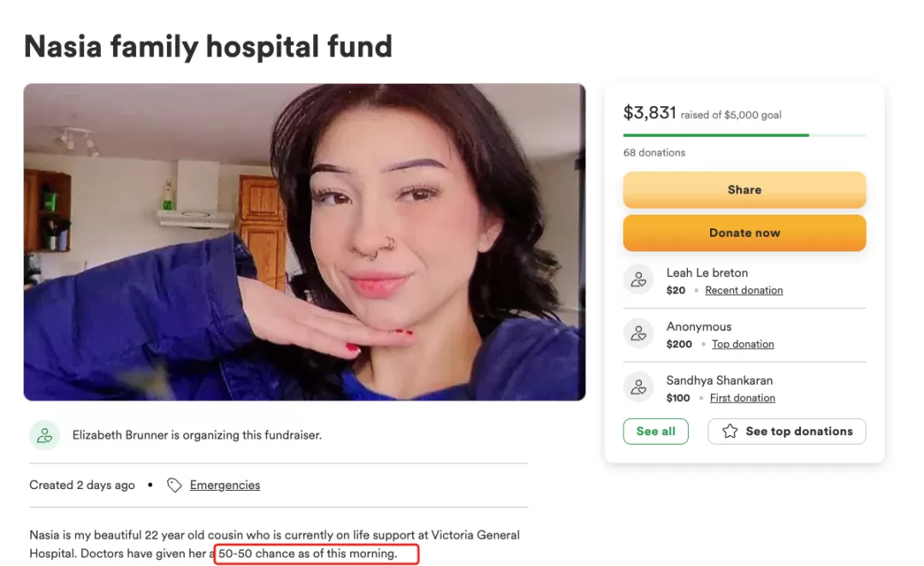Click the 68 donations count text
Image resolution: width=924 pixels, height=566 pixels.
click(x=654, y=152)
